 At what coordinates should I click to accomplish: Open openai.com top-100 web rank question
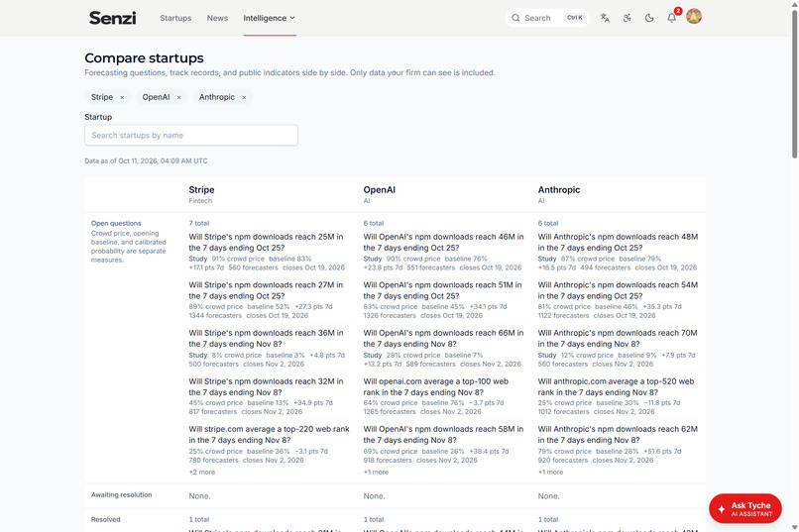pos(435,387)
